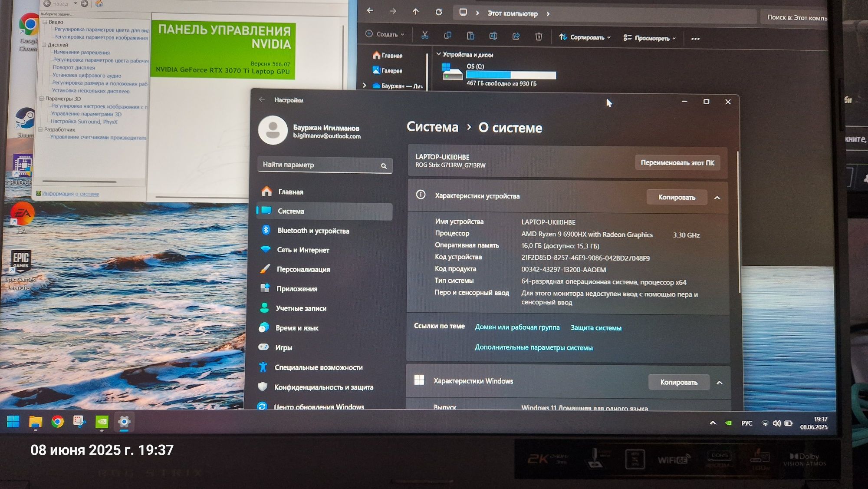This screenshot has width=868, height=489.
Task: Collapse the Дисплей tree node in NVIDIA panel
Action: [x=44, y=45]
